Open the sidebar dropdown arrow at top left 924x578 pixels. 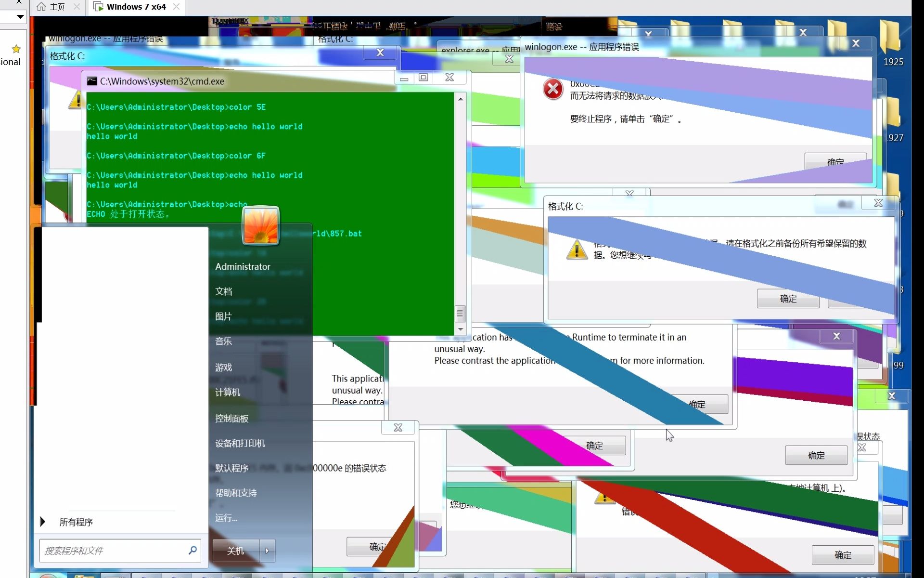click(x=20, y=16)
